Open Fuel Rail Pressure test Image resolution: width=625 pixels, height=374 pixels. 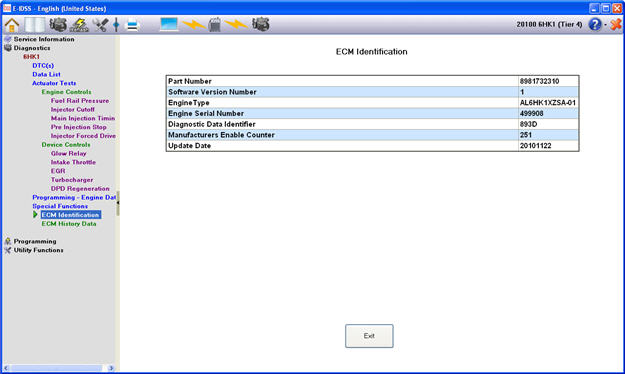tap(80, 100)
